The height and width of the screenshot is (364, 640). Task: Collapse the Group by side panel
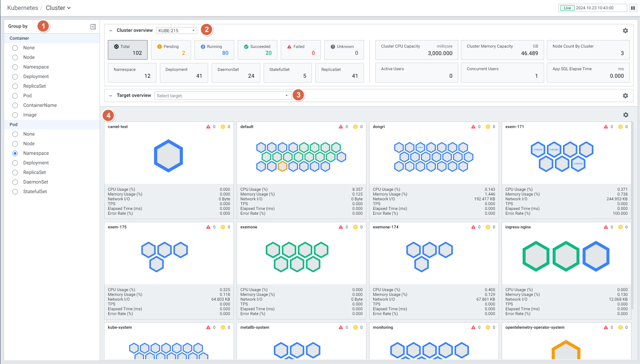(93, 27)
